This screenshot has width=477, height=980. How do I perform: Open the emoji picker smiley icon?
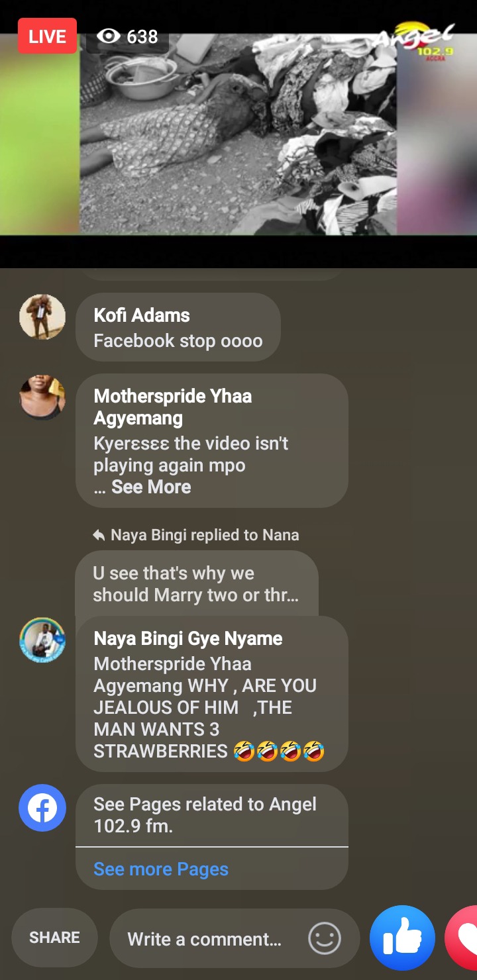325,938
